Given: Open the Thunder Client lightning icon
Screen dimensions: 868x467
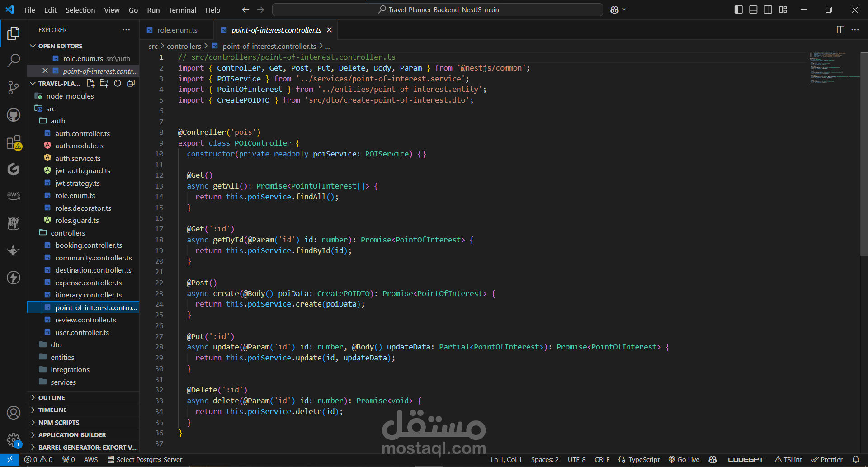Looking at the screenshot, I should coord(14,277).
